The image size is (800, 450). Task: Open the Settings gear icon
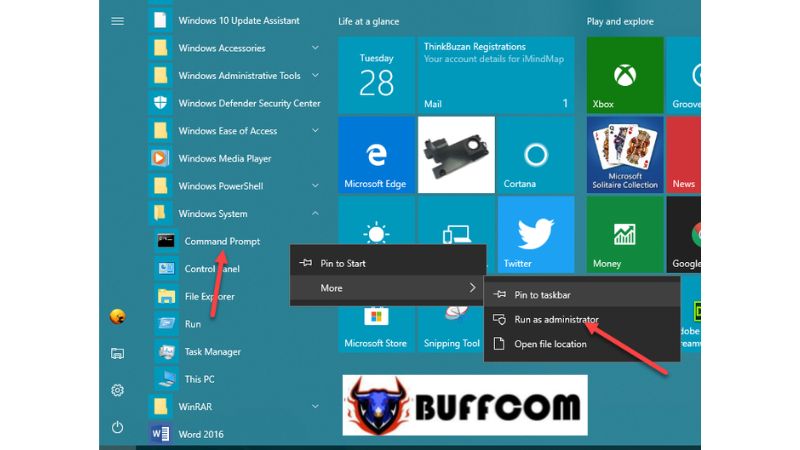point(117,390)
